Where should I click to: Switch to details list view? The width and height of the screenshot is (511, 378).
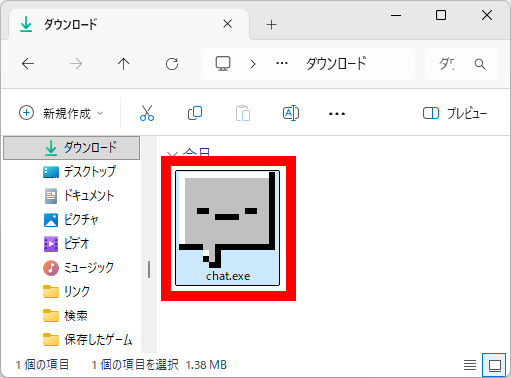(470, 365)
